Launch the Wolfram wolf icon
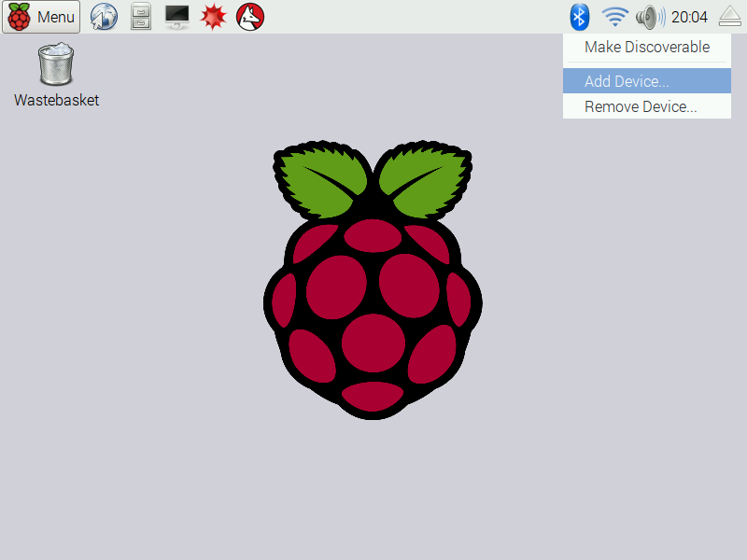The width and height of the screenshot is (747, 560). tap(250, 17)
